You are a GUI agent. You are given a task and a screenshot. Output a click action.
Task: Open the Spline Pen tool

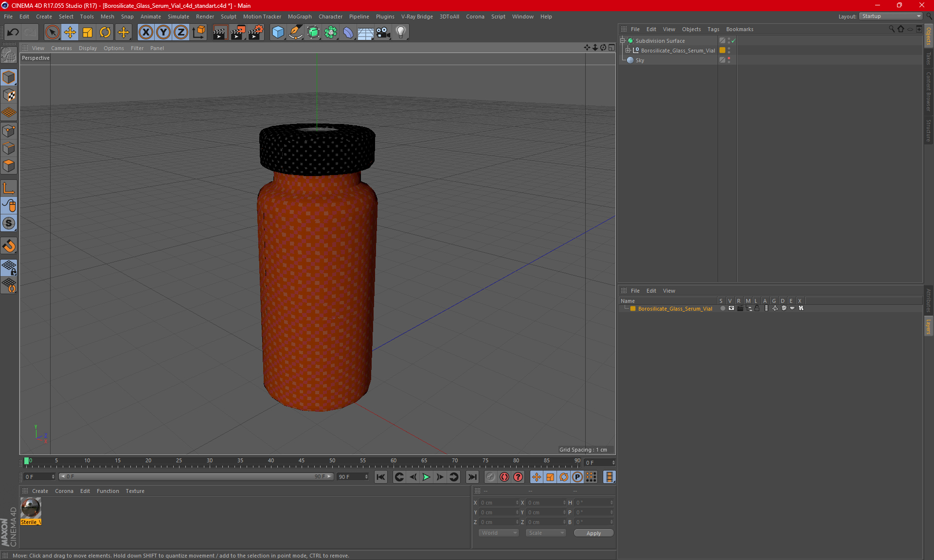click(x=295, y=32)
